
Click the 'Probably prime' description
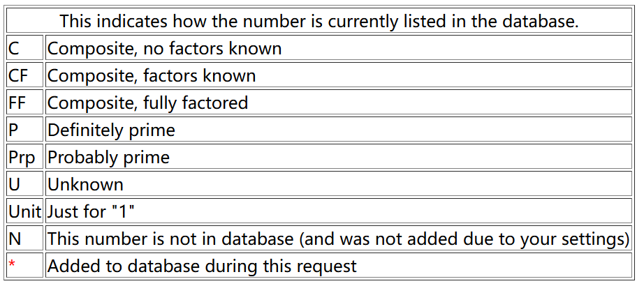(x=108, y=157)
